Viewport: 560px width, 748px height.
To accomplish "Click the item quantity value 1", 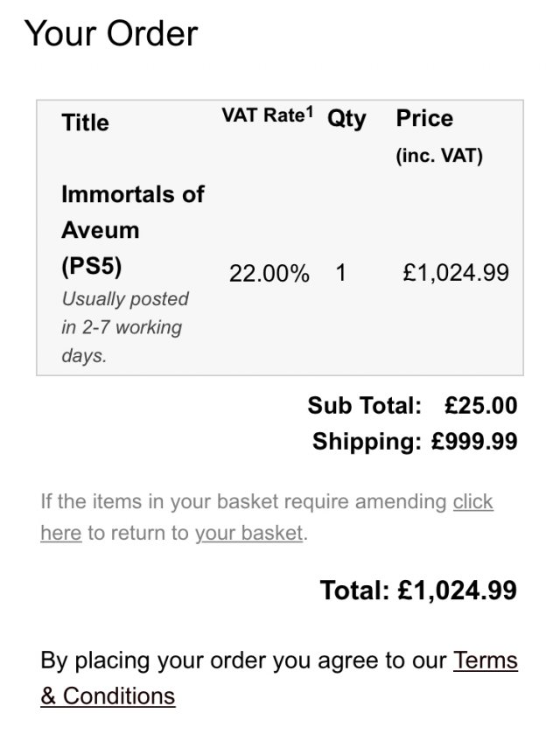I will point(341,273).
